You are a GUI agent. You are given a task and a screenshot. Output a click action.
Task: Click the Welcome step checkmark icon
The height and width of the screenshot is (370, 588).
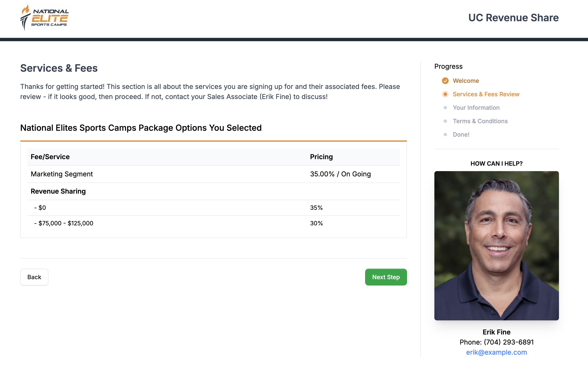(x=445, y=81)
